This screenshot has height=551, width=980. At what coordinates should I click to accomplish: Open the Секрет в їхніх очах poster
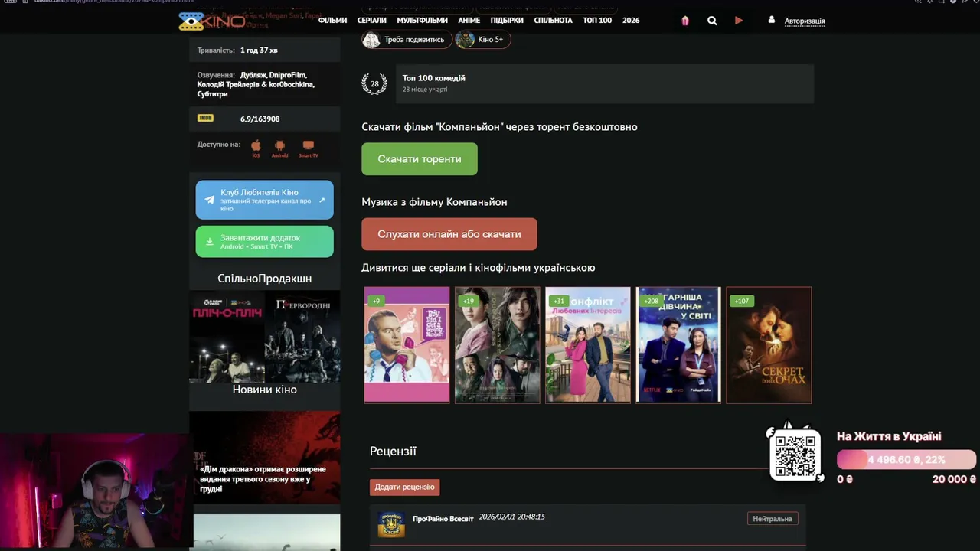click(x=769, y=344)
